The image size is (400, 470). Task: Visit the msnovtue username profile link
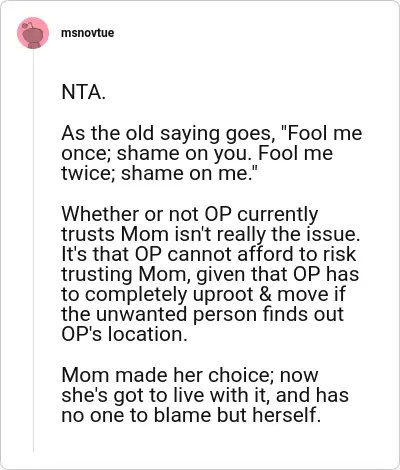[x=87, y=33]
